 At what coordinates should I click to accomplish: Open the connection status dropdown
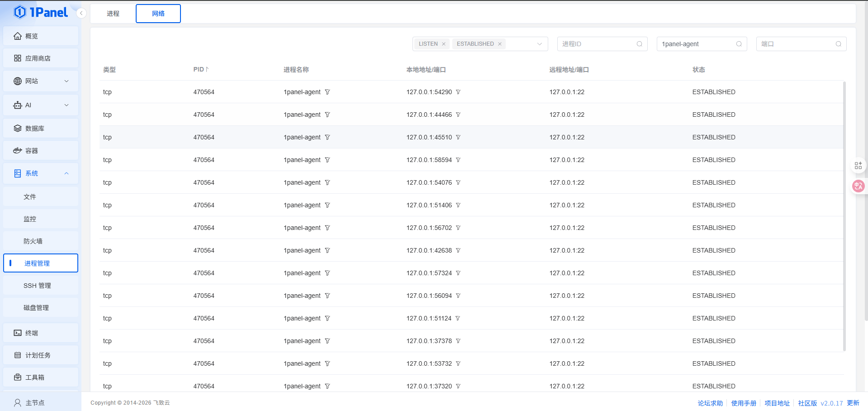pyautogui.click(x=539, y=44)
